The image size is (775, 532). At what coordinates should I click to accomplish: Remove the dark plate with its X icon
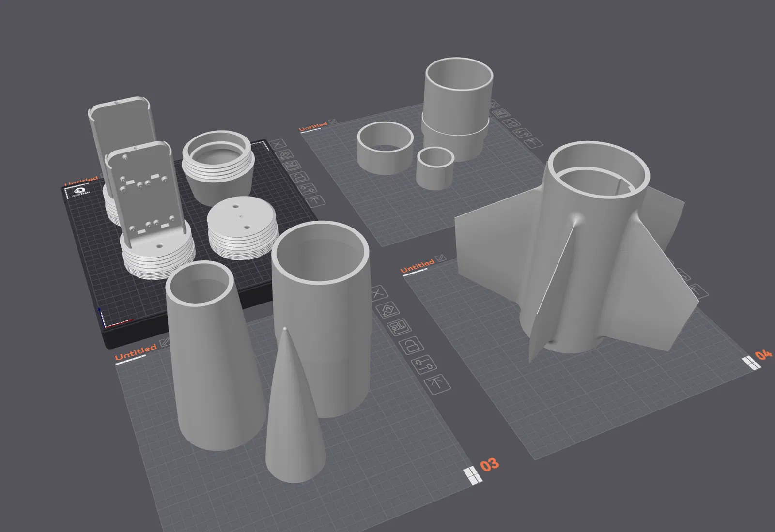[x=278, y=144]
